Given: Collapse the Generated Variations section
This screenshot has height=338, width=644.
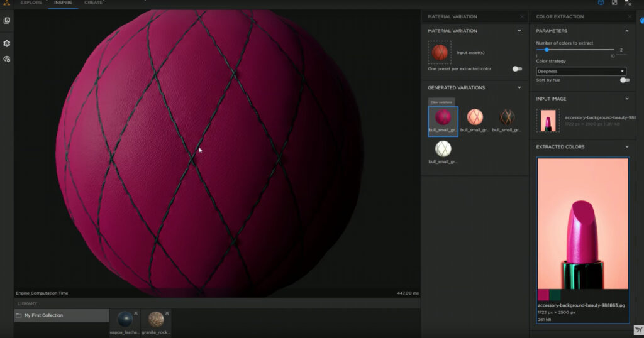Looking at the screenshot, I should 519,87.
